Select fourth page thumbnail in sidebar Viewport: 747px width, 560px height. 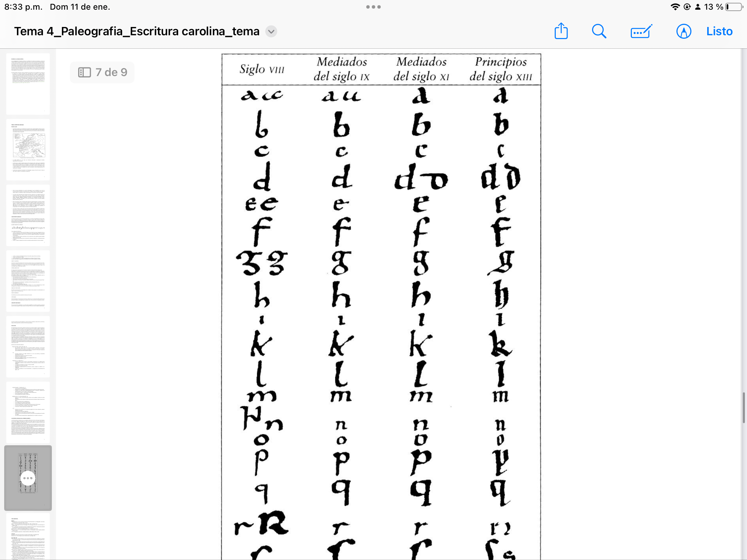pyautogui.click(x=28, y=281)
